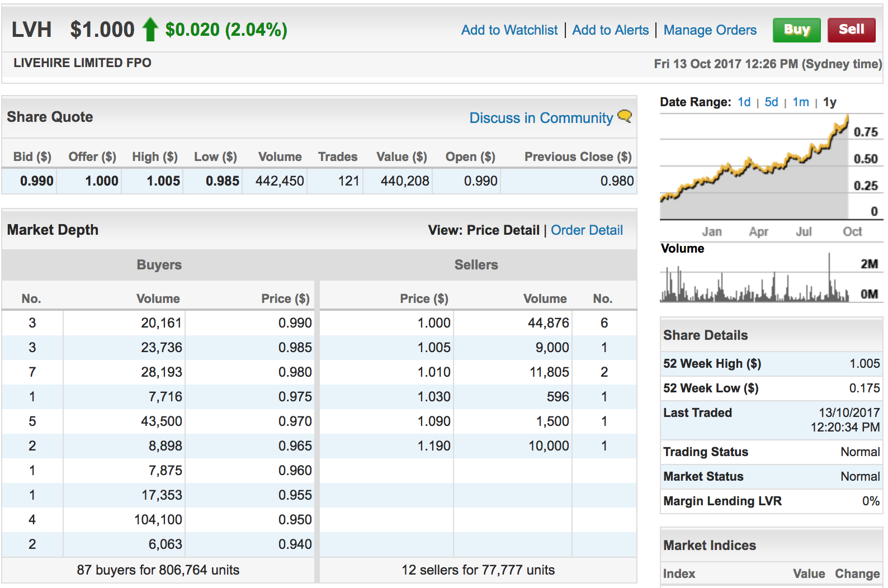The height and width of the screenshot is (588, 888).
Task: Click the Sellers column group header
Action: 476,265
